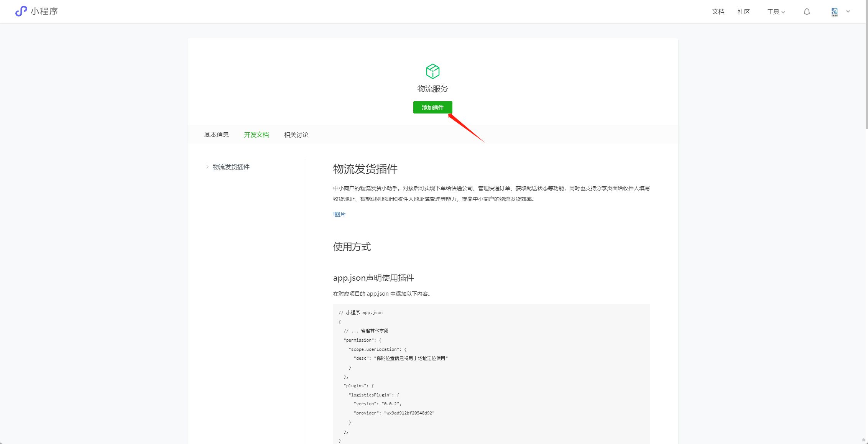
Task: Expand the account menu chevron beside avatar
Action: 848,12
